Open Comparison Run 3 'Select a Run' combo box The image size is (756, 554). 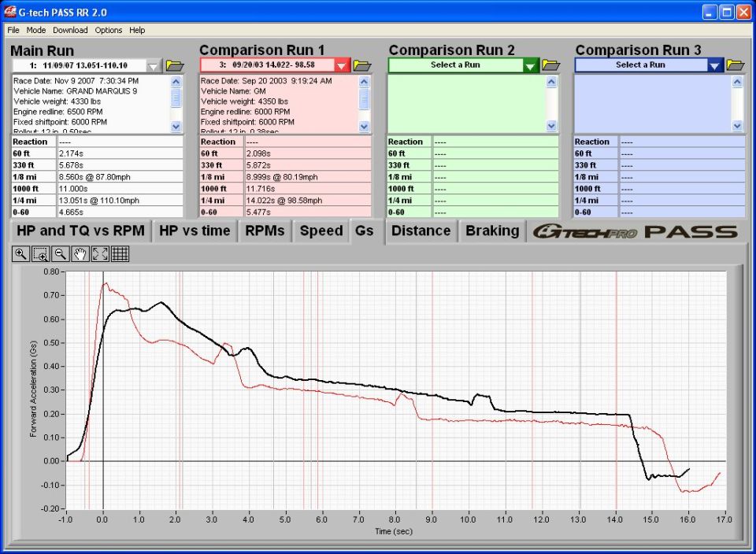(641, 65)
